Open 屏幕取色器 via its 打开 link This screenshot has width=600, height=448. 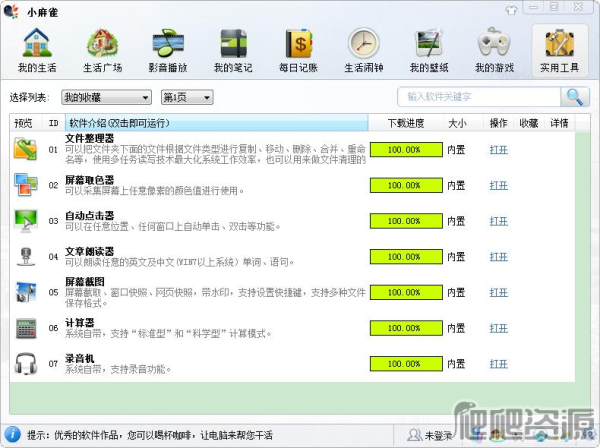(499, 186)
